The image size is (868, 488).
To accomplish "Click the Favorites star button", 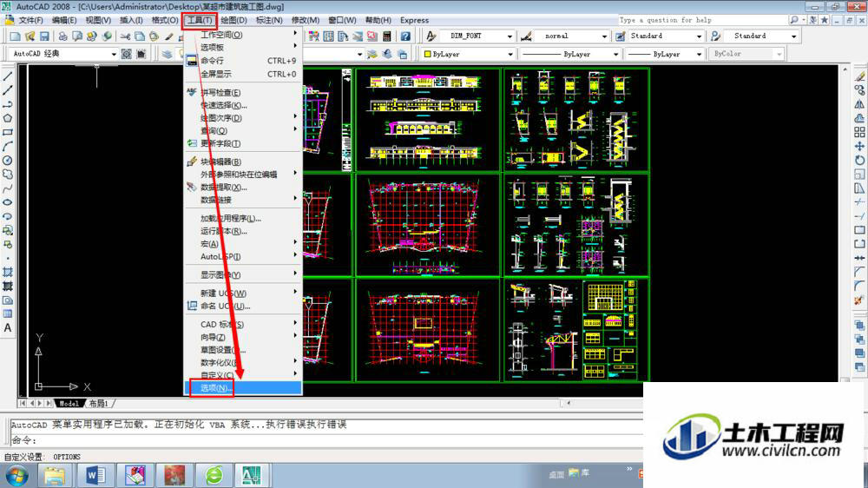I will click(x=825, y=20).
